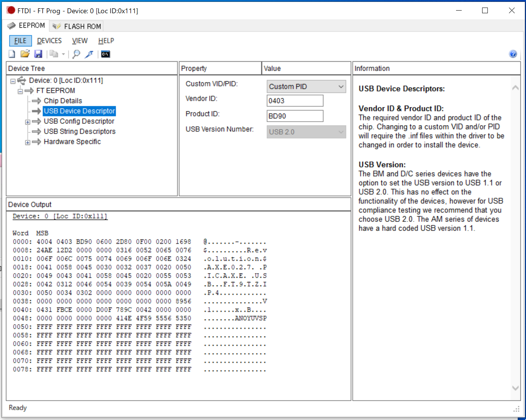
Task: Click the Word MSB header in output
Action: (x=30, y=233)
